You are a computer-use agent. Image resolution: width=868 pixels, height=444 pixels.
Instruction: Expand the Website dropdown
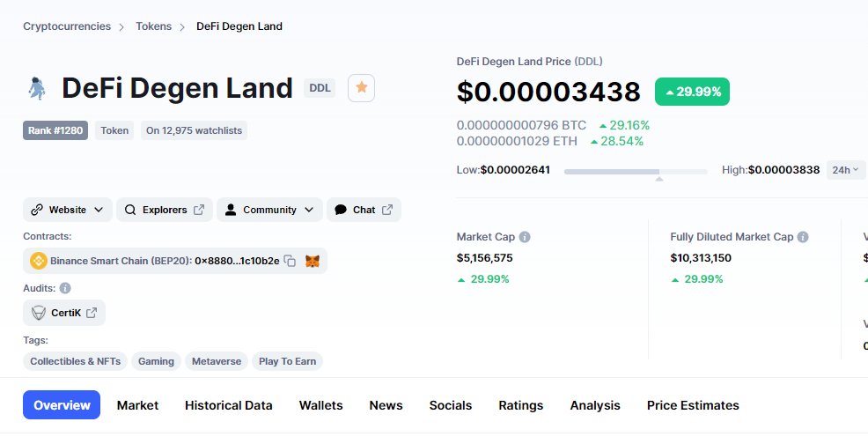[68, 210]
